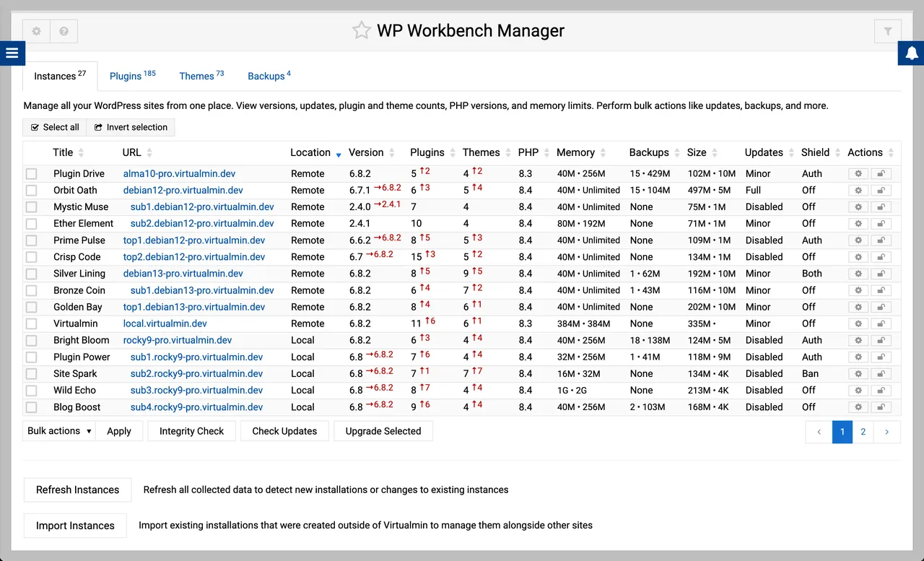The height and width of the screenshot is (561, 924).
Task: Favorite the page with the star icon
Action: (361, 31)
